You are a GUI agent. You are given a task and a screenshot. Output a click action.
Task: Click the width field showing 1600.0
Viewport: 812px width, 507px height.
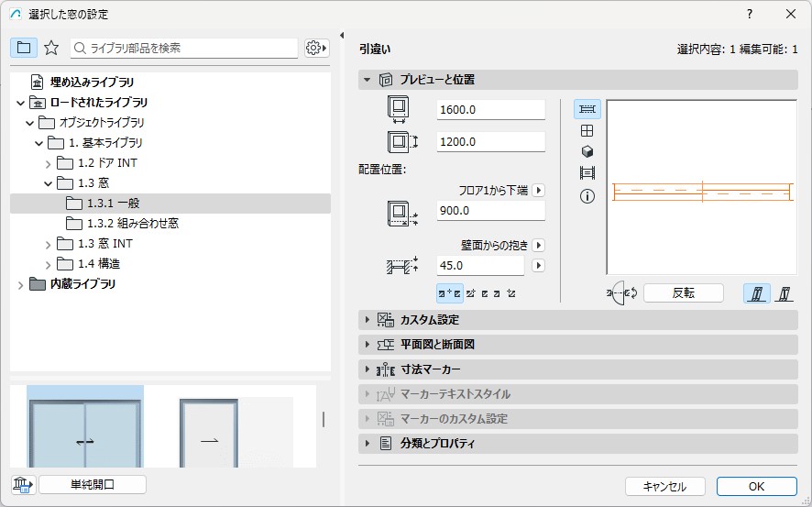click(x=490, y=110)
